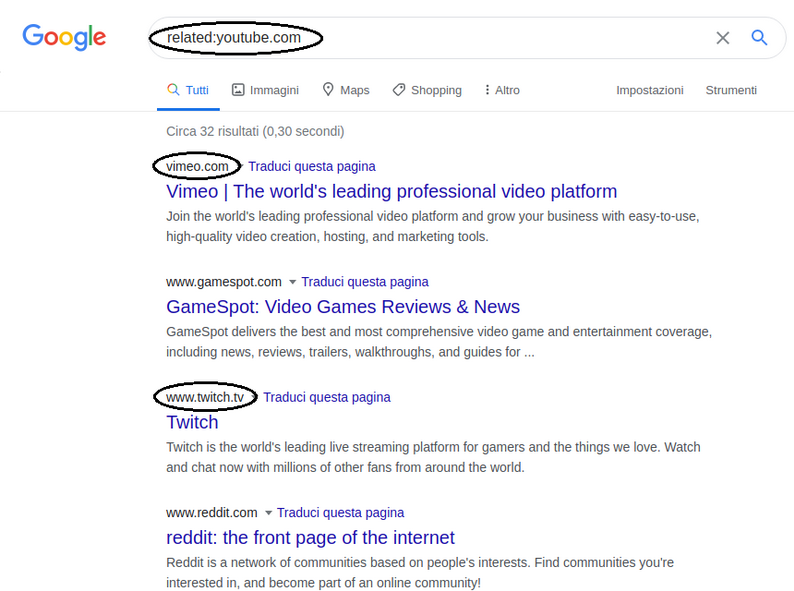Switch to the Maps tab
The width and height of the screenshot is (794, 591).
click(x=346, y=90)
